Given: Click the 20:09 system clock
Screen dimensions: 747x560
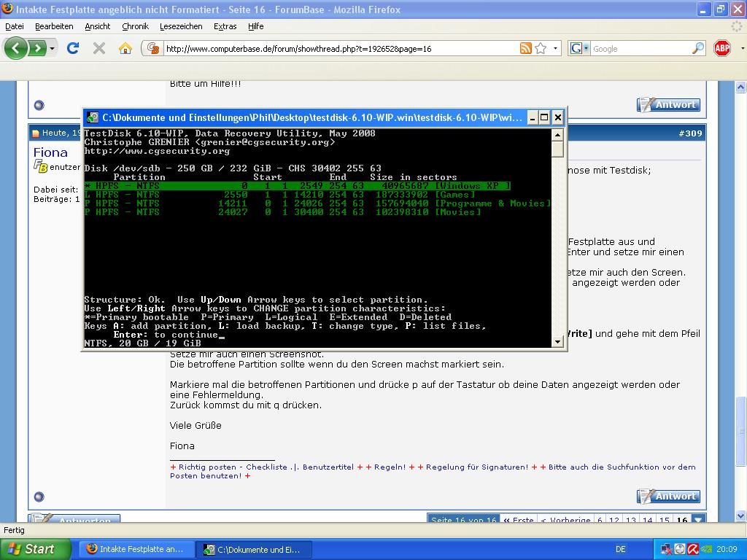Looking at the screenshot, I should click(727, 549).
